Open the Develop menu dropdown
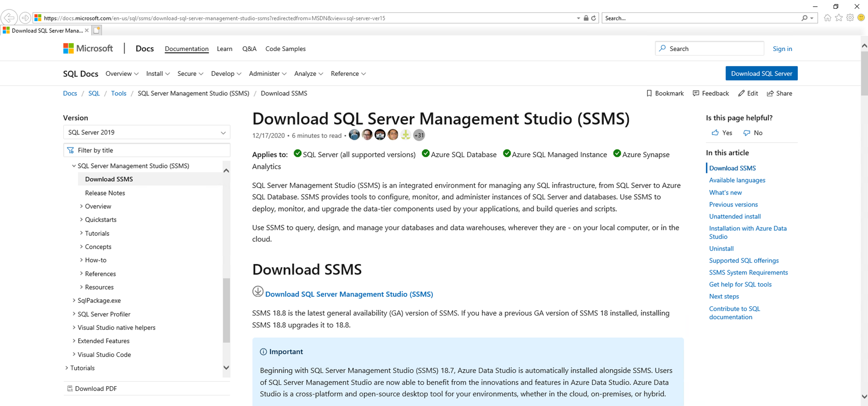 pyautogui.click(x=226, y=74)
